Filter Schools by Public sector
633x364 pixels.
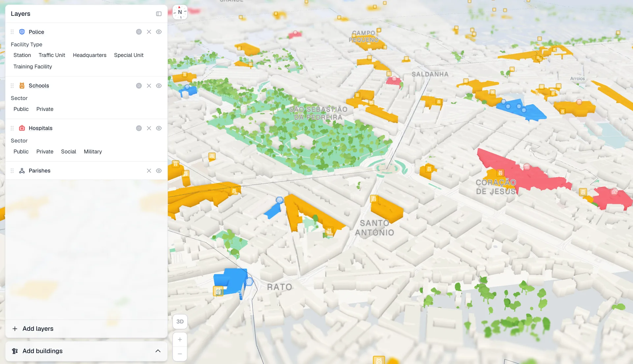21,109
